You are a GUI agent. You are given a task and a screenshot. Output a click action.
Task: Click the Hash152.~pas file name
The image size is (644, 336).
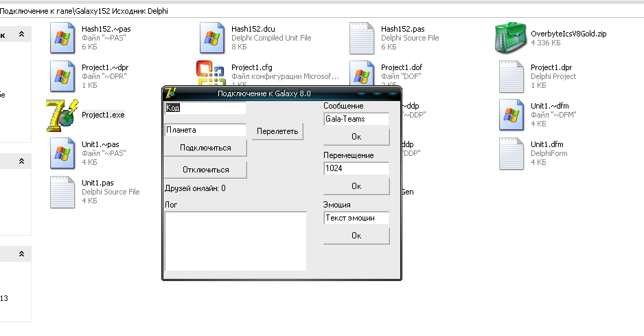tap(106, 29)
